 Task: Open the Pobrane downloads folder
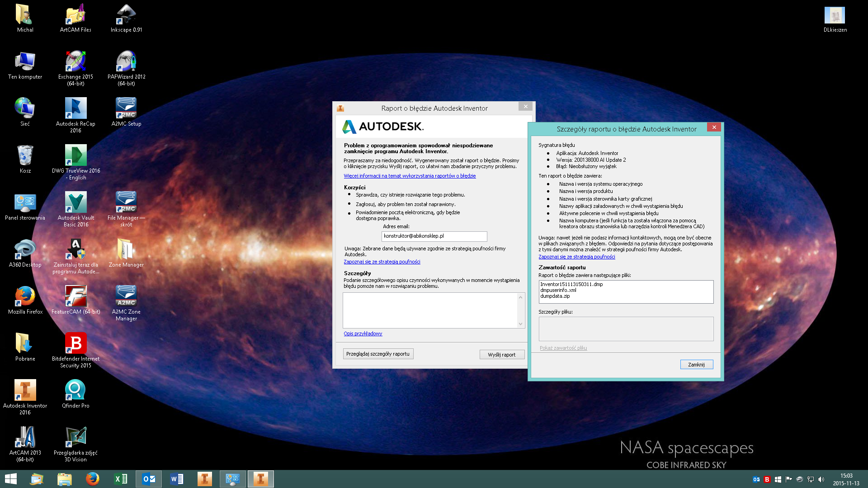click(25, 347)
